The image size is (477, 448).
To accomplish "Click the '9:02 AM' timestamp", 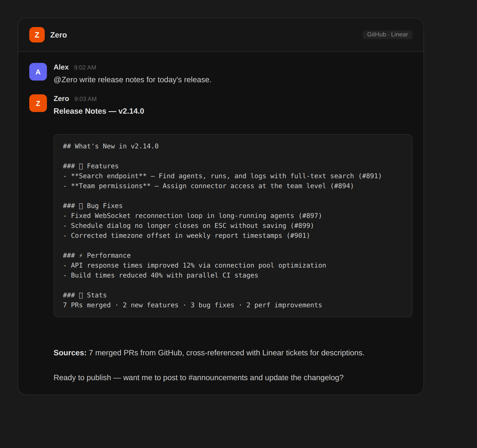I will [85, 68].
